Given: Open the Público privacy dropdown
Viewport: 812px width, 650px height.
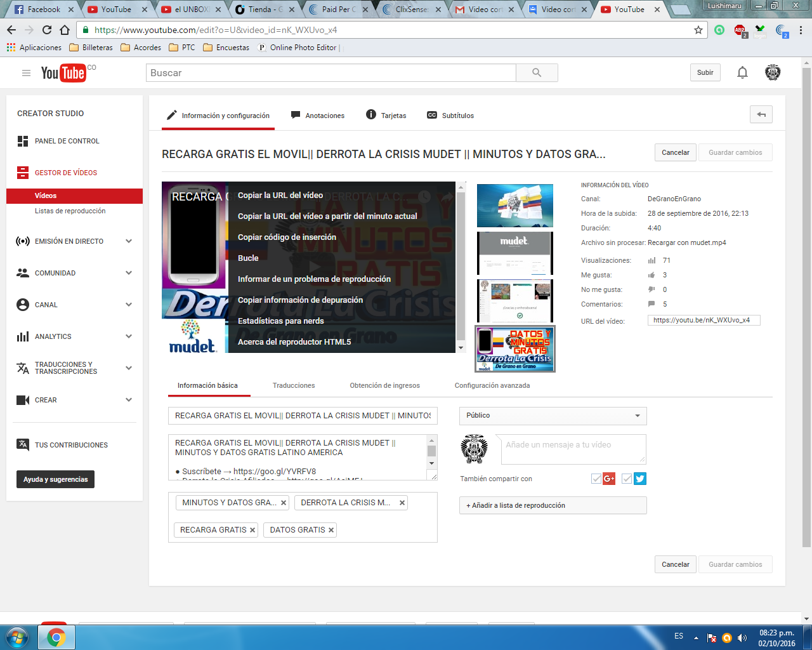Looking at the screenshot, I should click(x=553, y=416).
